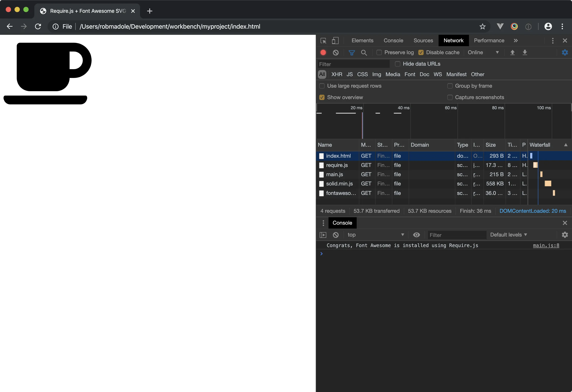Select the inspect element cursor tool
The width and height of the screenshot is (572, 392).
coord(323,40)
